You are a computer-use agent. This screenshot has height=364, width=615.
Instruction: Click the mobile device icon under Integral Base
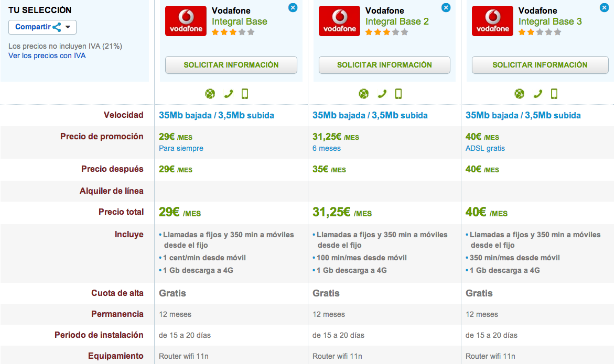(x=245, y=94)
